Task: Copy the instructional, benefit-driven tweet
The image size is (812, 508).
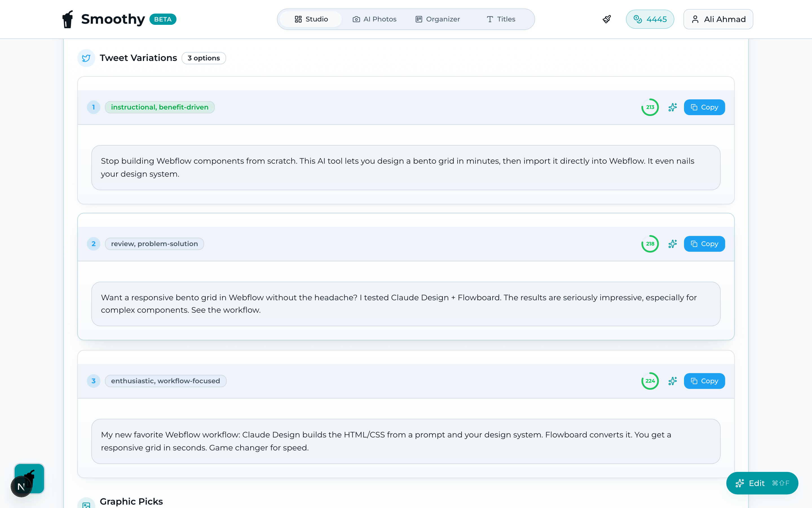Action: [x=704, y=107]
